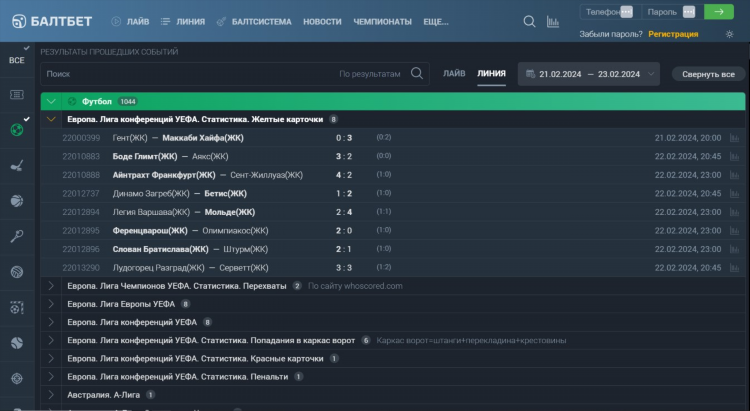Click the Регистрация link
This screenshot has height=411, width=750.
[x=673, y=34]
